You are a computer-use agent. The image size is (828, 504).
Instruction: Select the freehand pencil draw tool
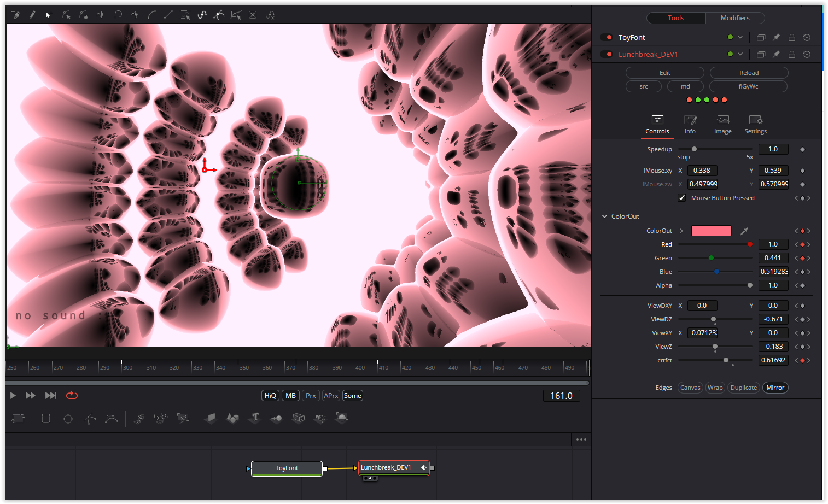pyautogui.click(x=32, y=15)
